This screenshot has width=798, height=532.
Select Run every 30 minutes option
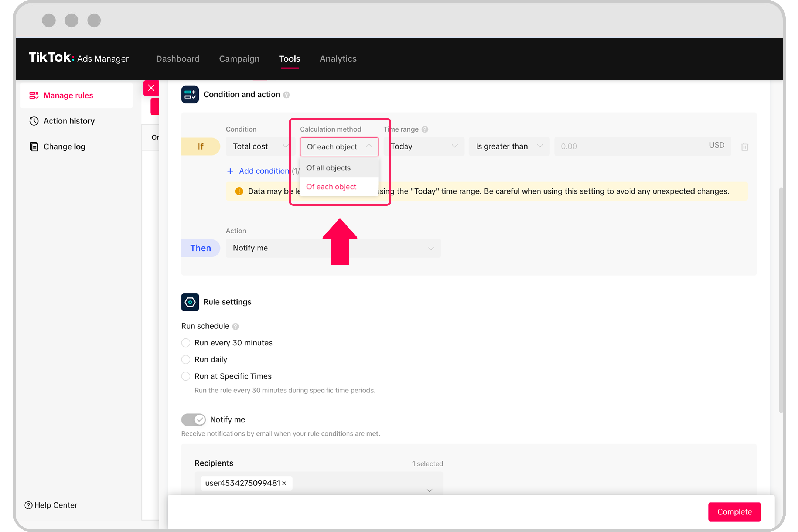[x=186, y=343]
